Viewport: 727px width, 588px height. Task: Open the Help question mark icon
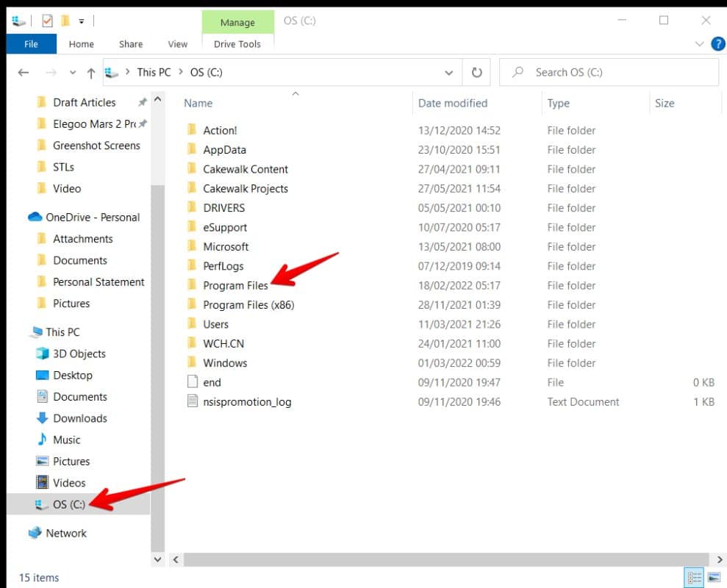[x=717, y=44]
